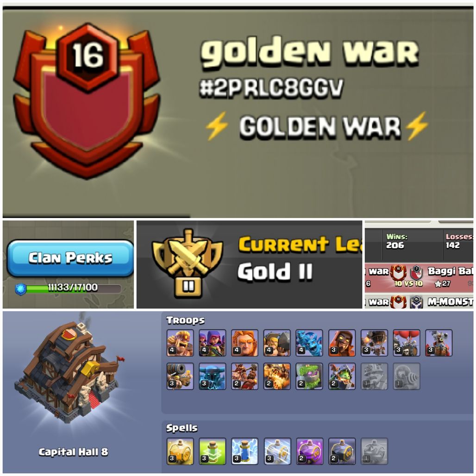Select the Sneaky Archers troop icon

(x=212, y=343)
